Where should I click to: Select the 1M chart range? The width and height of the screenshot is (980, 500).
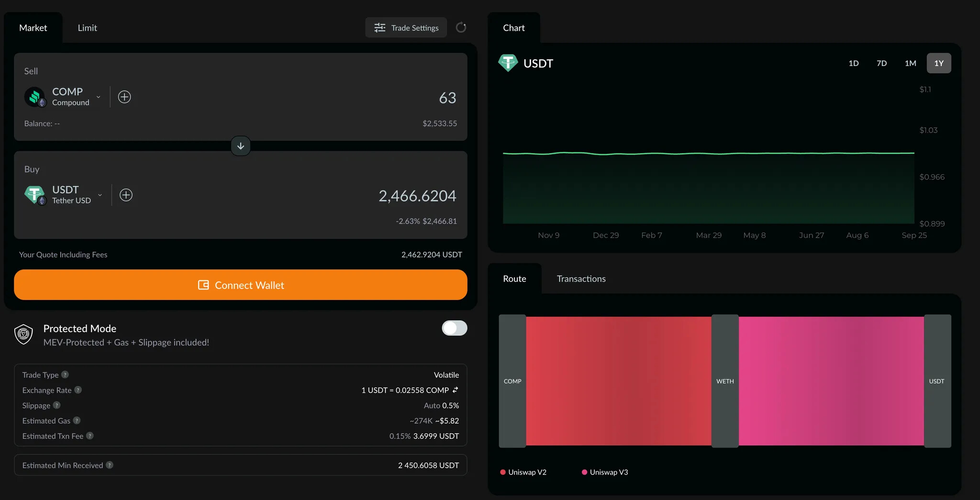[911, 63]
